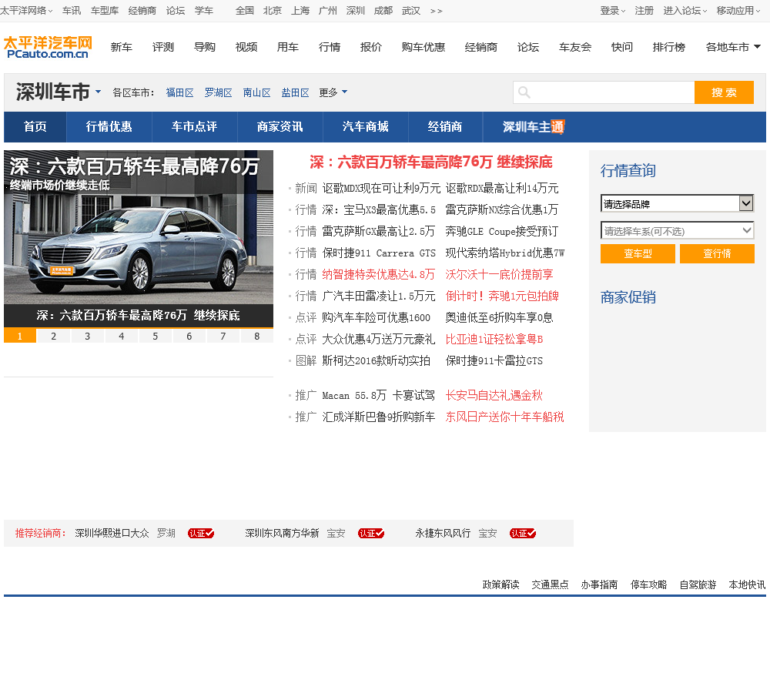The height and width of the screenshot is (700, 770).
Task: Open the 请选择车系 series dropdown
Action: click(677, 230)
